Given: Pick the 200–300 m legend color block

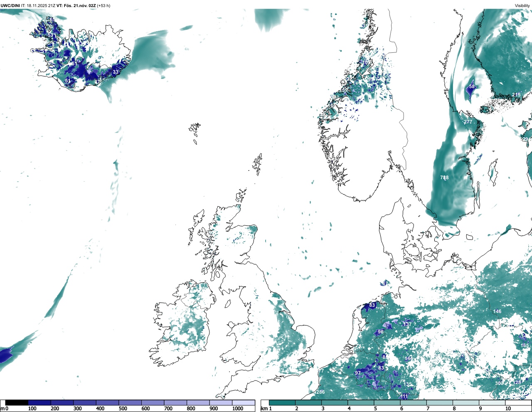Looking at the screenshot, I should click(x=62, y=402).
